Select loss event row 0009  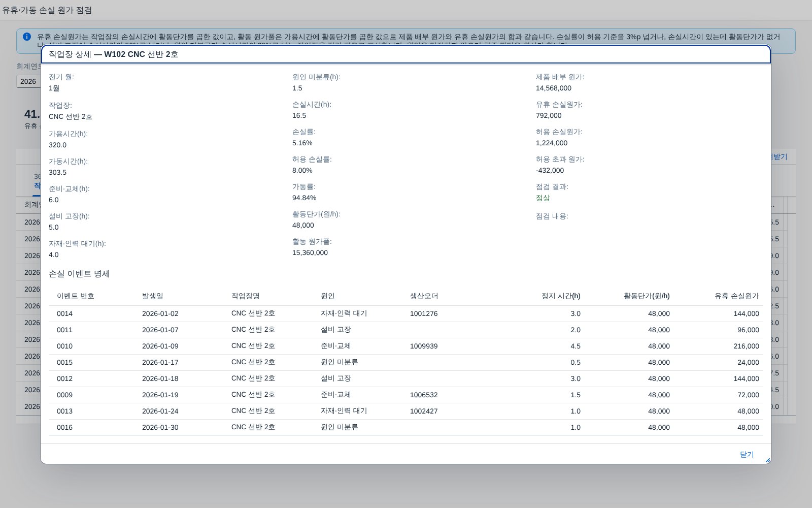[406, 395]
